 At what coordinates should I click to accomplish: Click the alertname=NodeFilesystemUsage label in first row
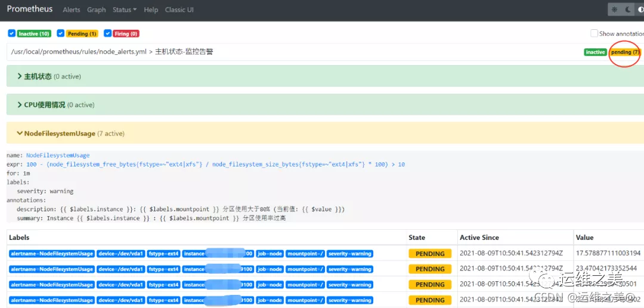[x=52, y=254]
